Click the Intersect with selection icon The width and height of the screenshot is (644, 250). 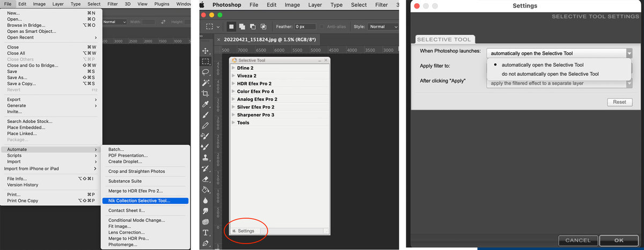click(x=263, y=26)
